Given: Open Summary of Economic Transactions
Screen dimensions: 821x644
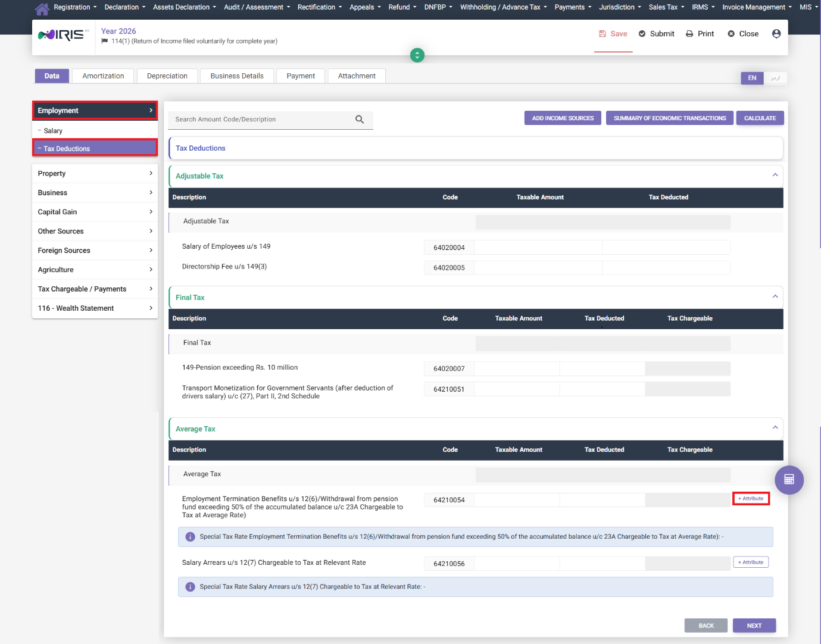Looking at the screenshot, I should pos(670,118).
